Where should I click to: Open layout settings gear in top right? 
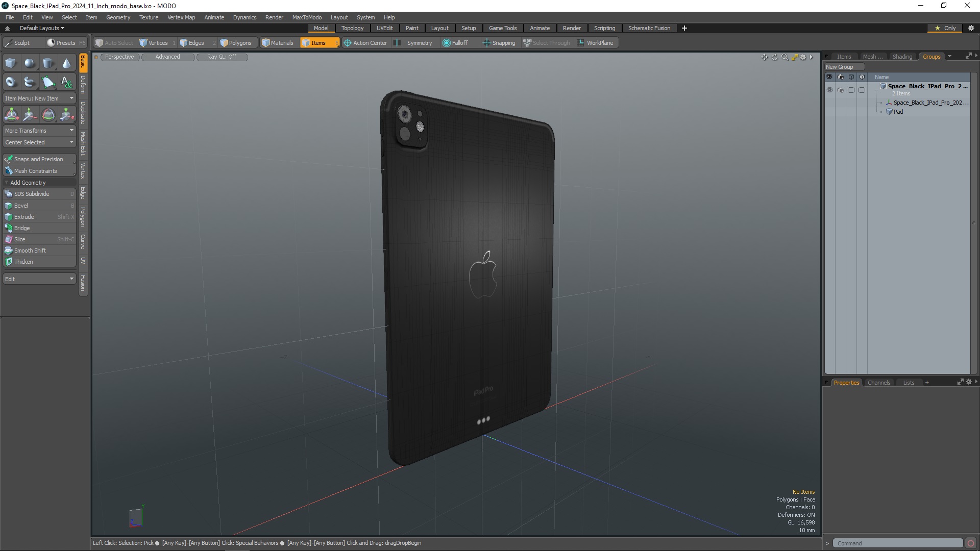971,28
